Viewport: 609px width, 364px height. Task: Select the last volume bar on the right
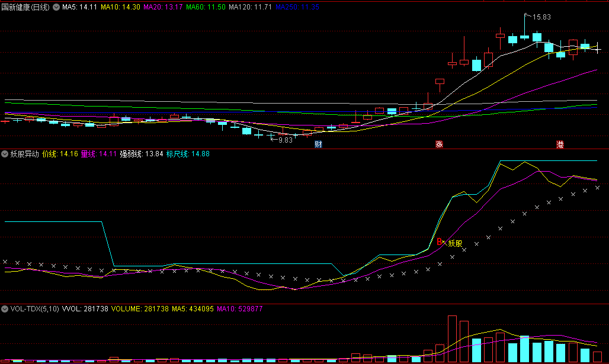pyautogui.click(x=597, y=357)
